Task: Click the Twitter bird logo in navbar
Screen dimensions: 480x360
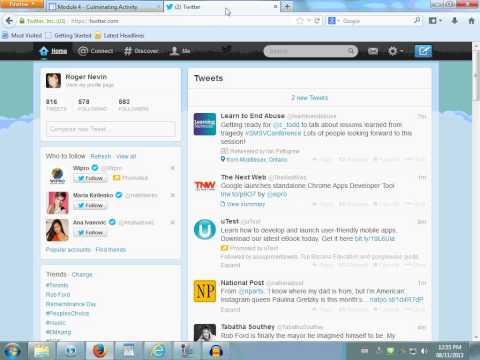Action: (227, 50)
